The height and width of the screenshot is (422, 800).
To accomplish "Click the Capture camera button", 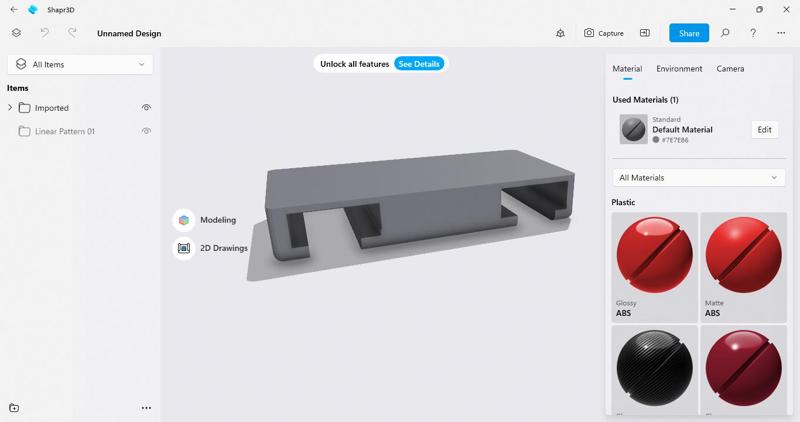I will pyautogui.click(x=604, y=33).
